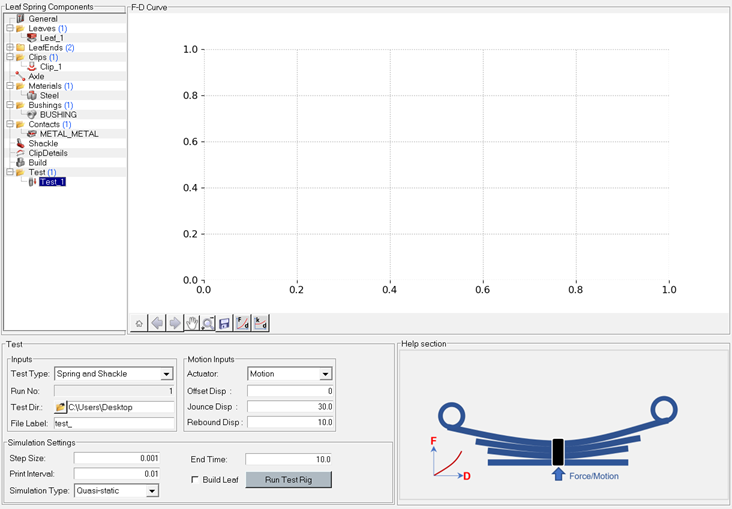Open the Simulation Type dropdown
This screenshot has height=509, width=732.
click(152, 491)
